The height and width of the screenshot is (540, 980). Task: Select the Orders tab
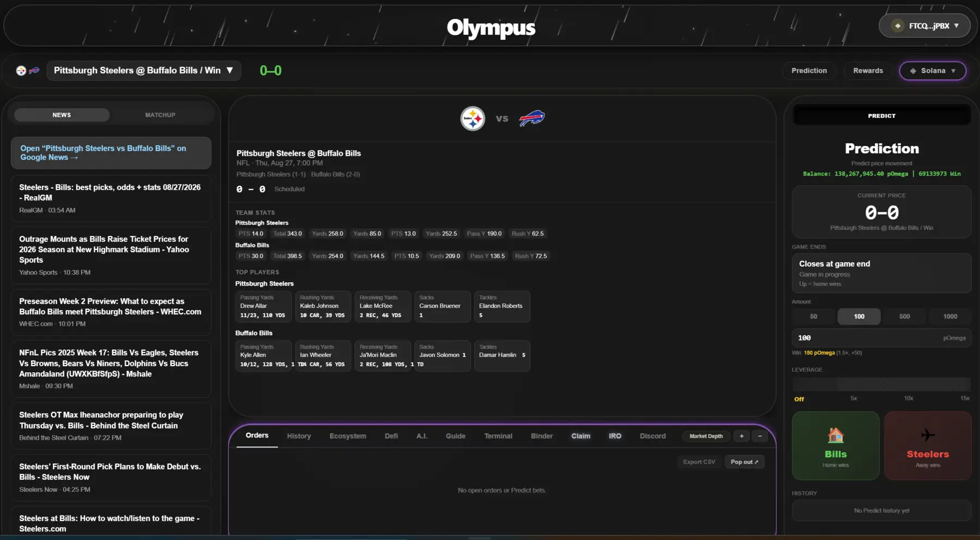257,435
